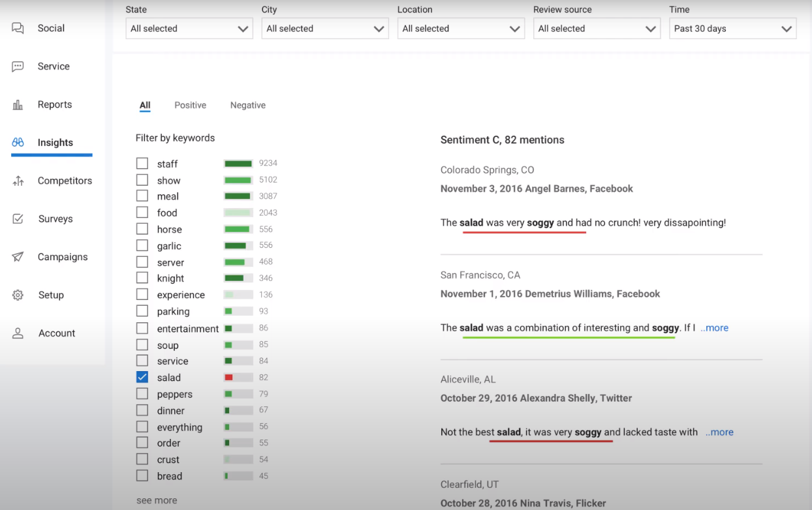Click see more under keyword list
This screenshot has width=812, height=510.
[x=157, y=500]
